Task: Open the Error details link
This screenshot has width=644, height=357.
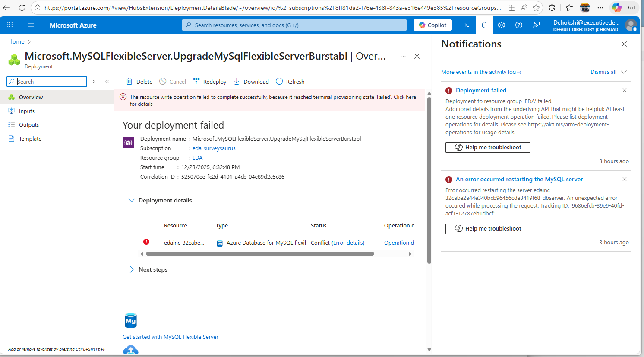Action: pyautogui.click(x=348, y=243)
